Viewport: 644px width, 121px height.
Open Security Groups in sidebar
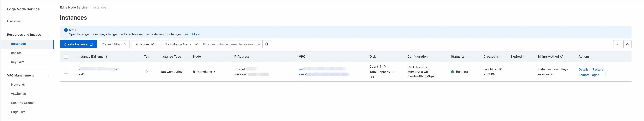[x=23, y=103]
